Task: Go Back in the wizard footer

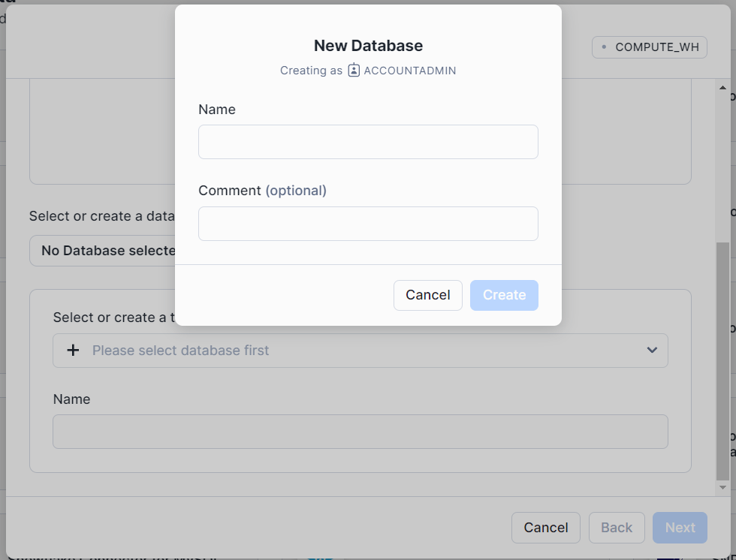Action: click(x=617, y=528)
